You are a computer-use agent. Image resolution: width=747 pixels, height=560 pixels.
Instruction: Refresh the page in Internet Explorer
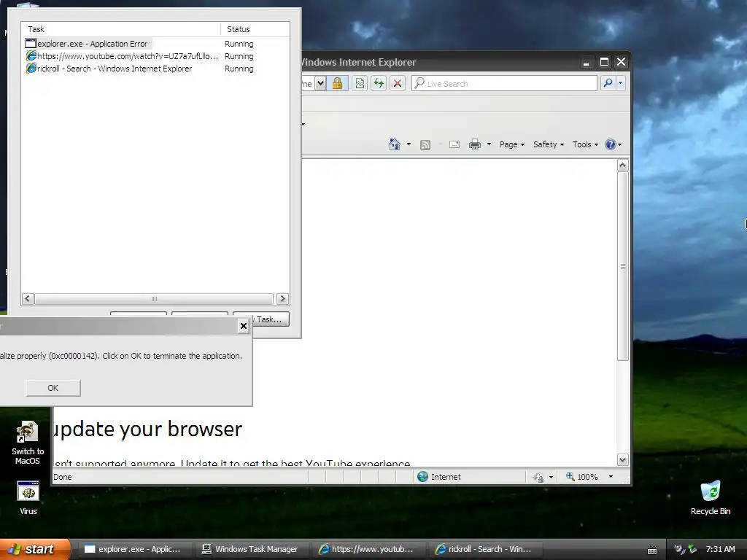379,83
